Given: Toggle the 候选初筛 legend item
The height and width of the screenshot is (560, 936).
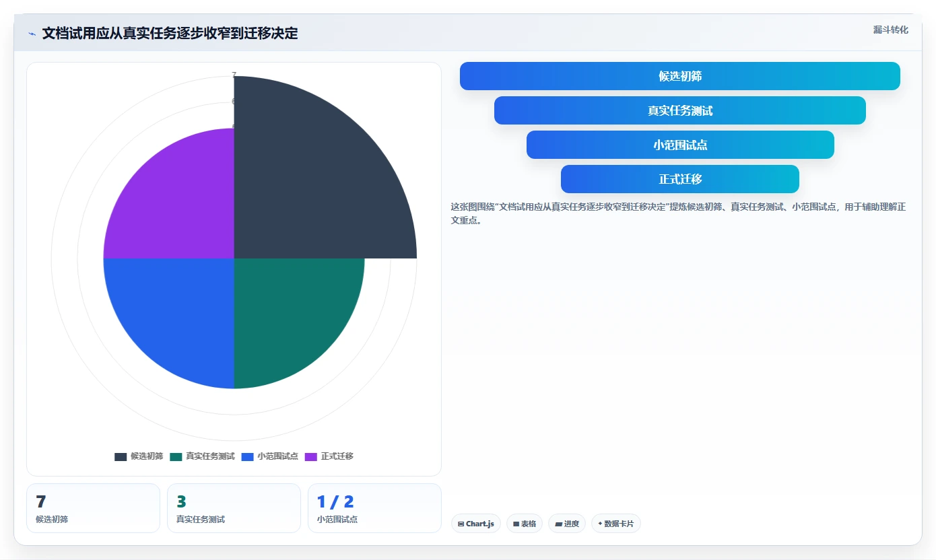Looking at the screenshot, I should tap(139, 456).
